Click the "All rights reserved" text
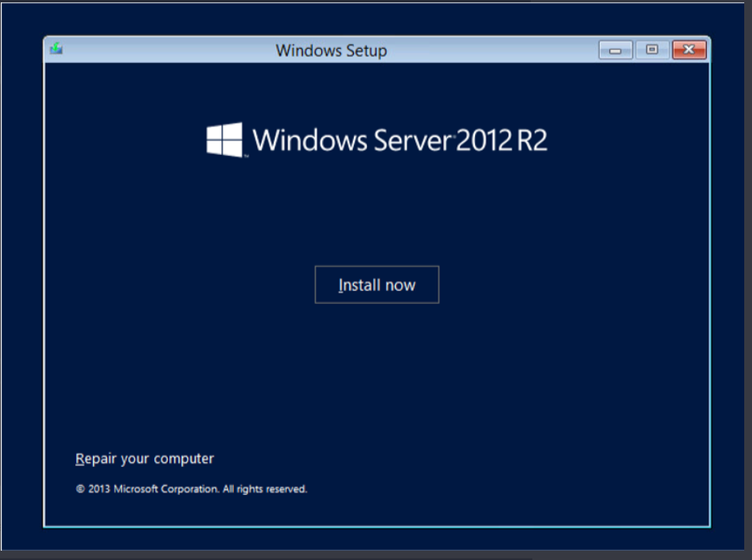This screenshot has width=752, height=560. [265, 489]
